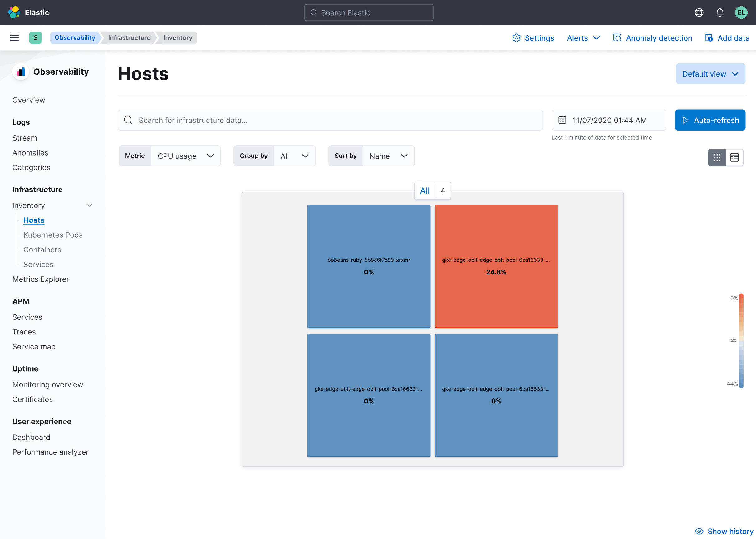Screen dimensions: 756x539
Task: Start Auto-refresh for the inventory
Action: coord(710,120)
